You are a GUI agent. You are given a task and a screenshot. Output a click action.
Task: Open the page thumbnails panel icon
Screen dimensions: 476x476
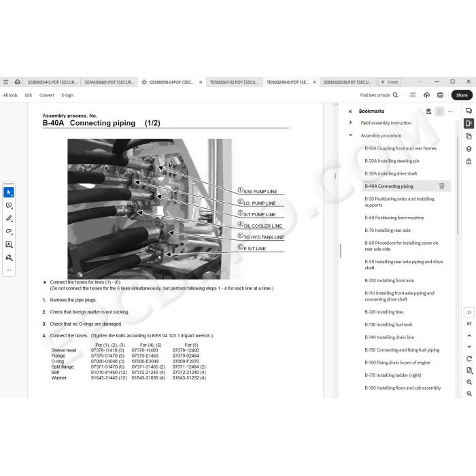tap(469, 136)
